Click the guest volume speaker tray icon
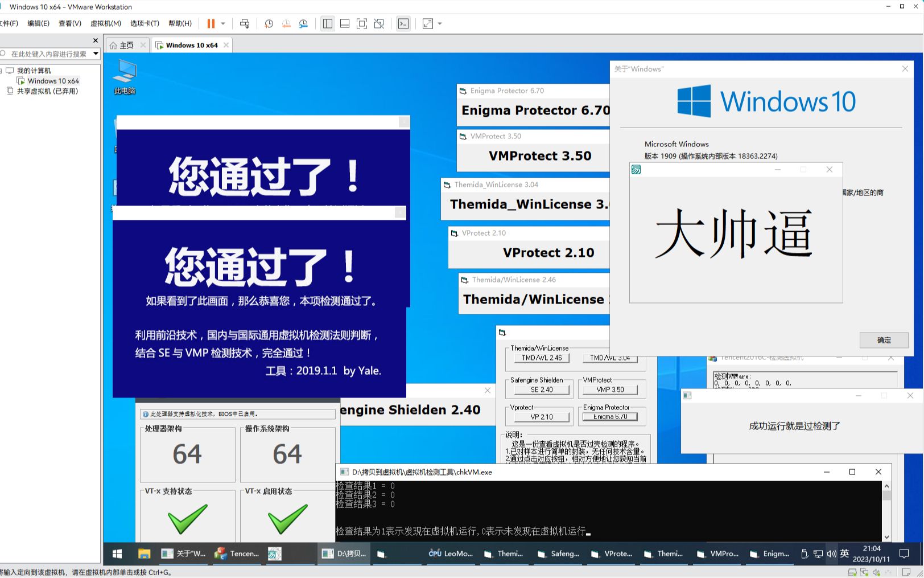The image size is (924, 578). click(x=831, y=554)
